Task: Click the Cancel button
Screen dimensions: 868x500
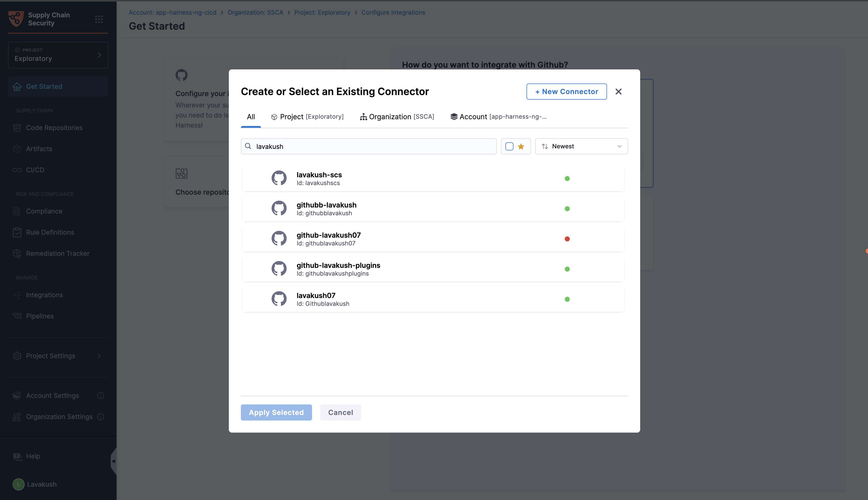Action: tap(340, 412)
